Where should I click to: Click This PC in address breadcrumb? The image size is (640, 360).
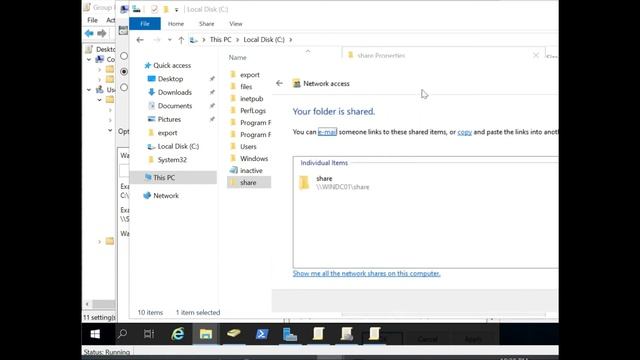pos(220,40)
